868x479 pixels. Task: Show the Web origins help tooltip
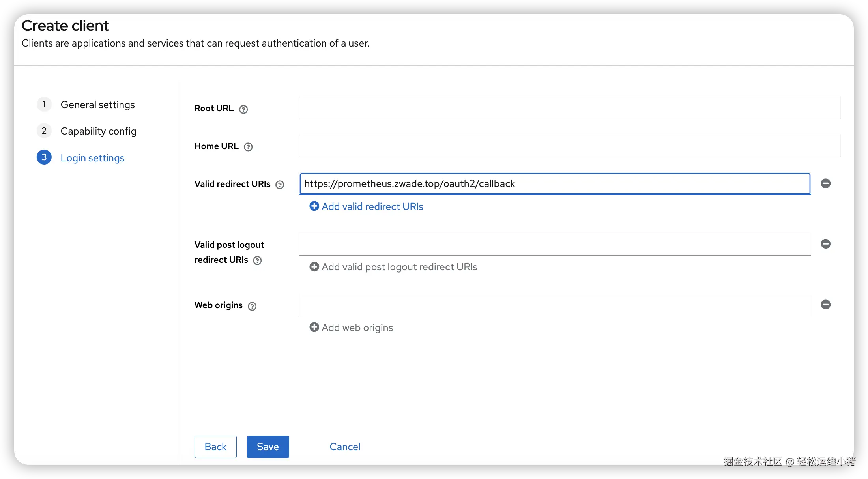252,306
